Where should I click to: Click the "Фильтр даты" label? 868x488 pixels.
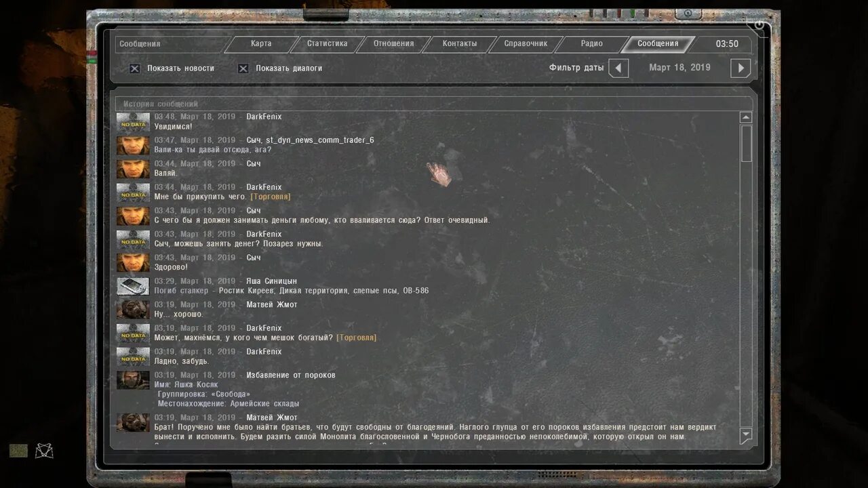pyautogui.click(x=576, y=68)
